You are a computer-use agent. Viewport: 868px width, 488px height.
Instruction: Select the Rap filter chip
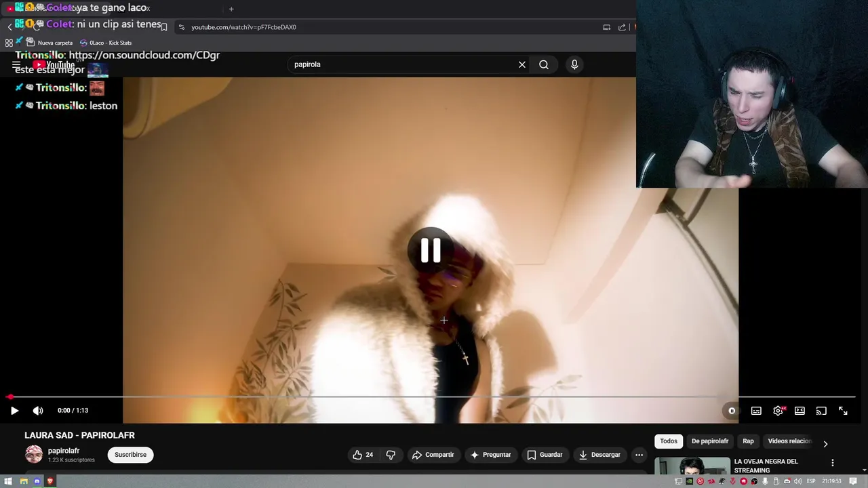748,441
